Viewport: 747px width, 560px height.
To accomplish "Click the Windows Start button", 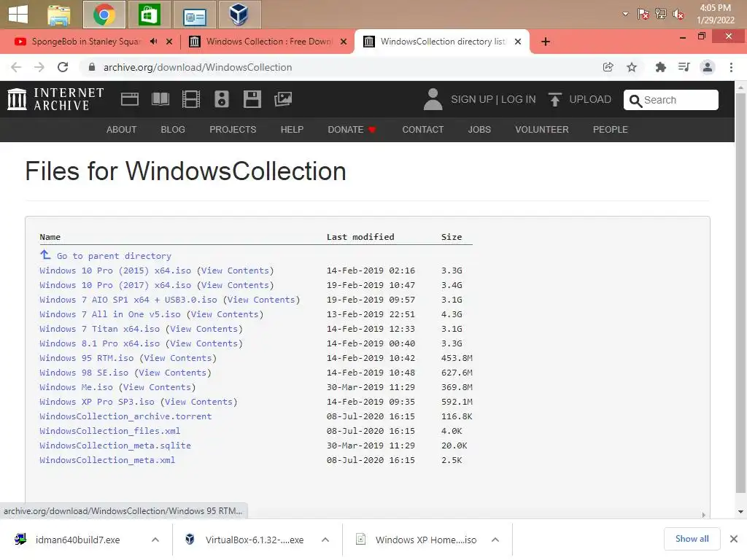I will pos(18,14).
